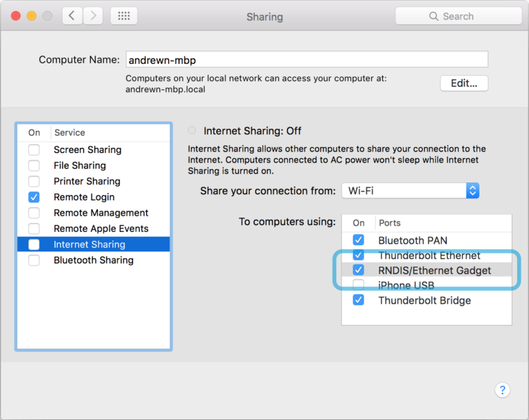The height and width of the screenshot is (420, 529).
Task: Select Printer Sharing service row
Action: 87,181
